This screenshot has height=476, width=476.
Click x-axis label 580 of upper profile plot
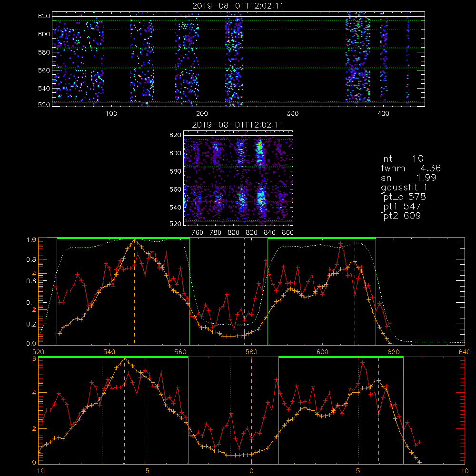pos(251,352)
